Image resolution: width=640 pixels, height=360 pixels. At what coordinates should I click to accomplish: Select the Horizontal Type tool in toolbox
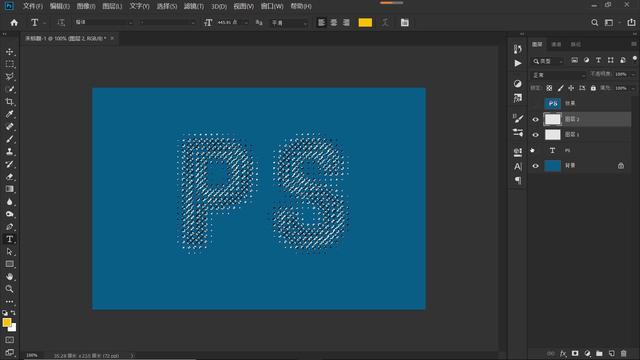point(9,239)
